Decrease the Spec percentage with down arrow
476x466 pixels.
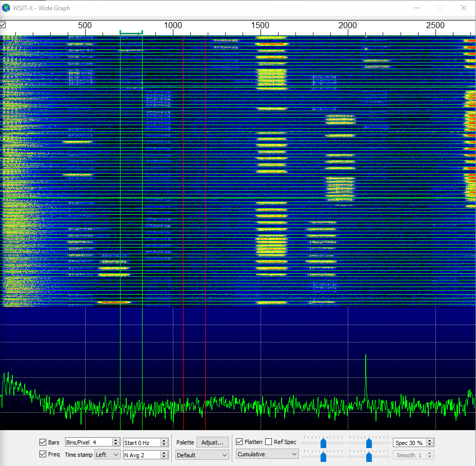click(430, 444)
